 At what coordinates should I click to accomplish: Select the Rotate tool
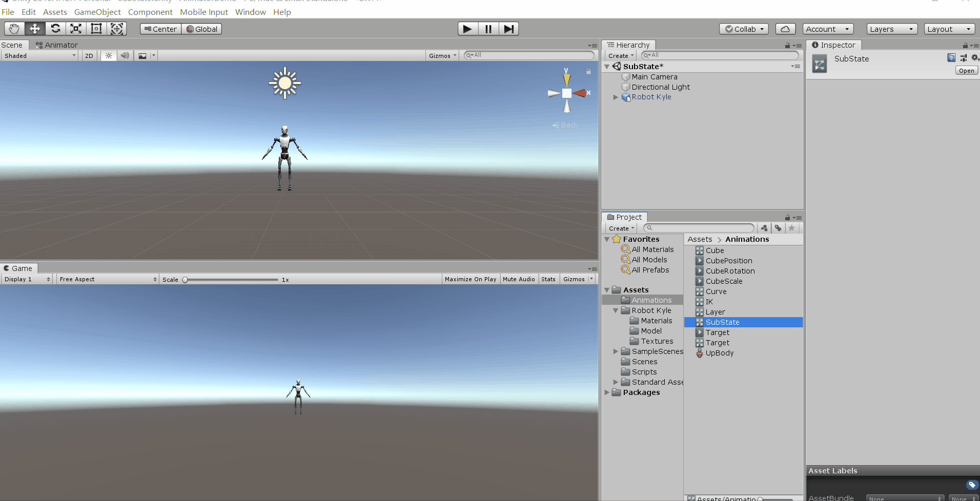click(55, 29)
